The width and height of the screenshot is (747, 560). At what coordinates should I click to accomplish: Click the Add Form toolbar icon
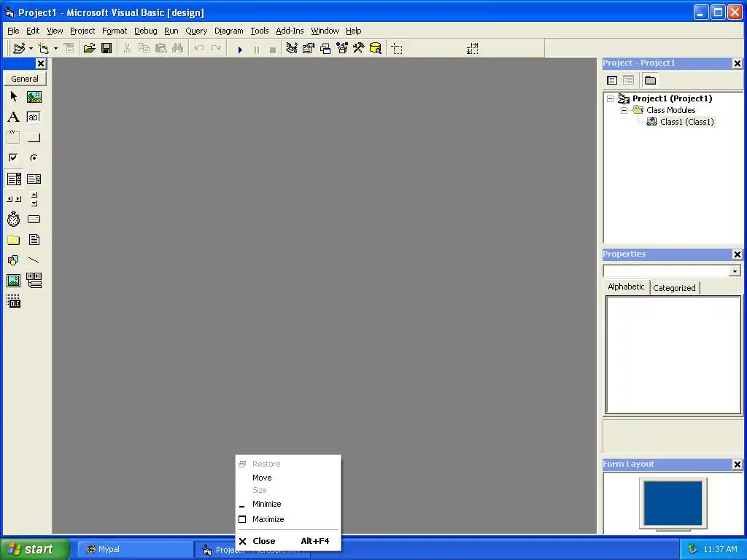(x=43, y=48)
